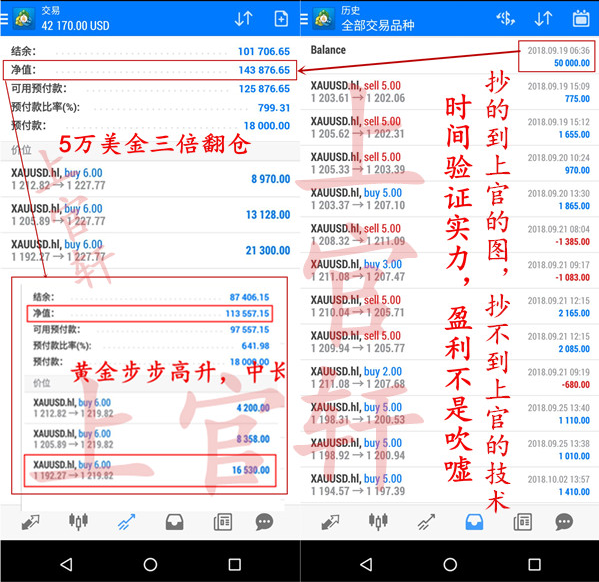Tap Android back button on left phone
The image size is (599, 582).
click(x=66, y=564)
